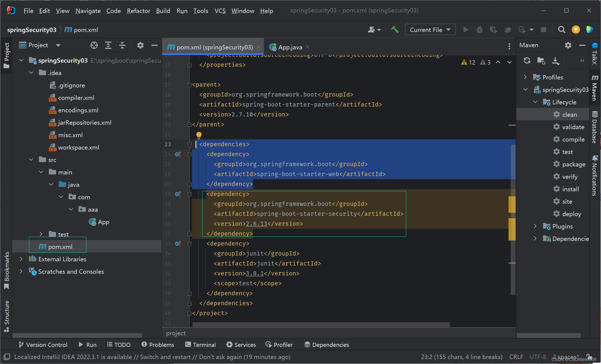601x364 pixels.
Task: Click Select Opened File crosshair icon
Action: coord(94,45)
